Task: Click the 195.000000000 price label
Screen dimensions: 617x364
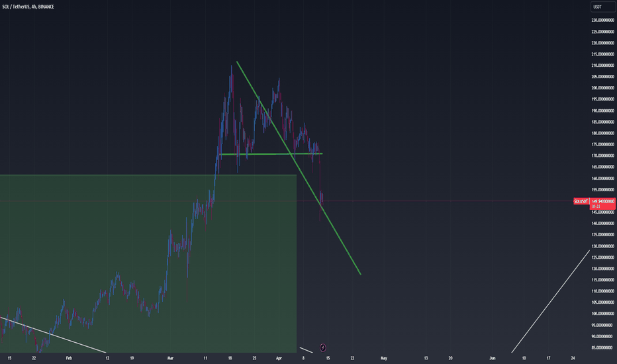Action: click(x=603, y=99)
